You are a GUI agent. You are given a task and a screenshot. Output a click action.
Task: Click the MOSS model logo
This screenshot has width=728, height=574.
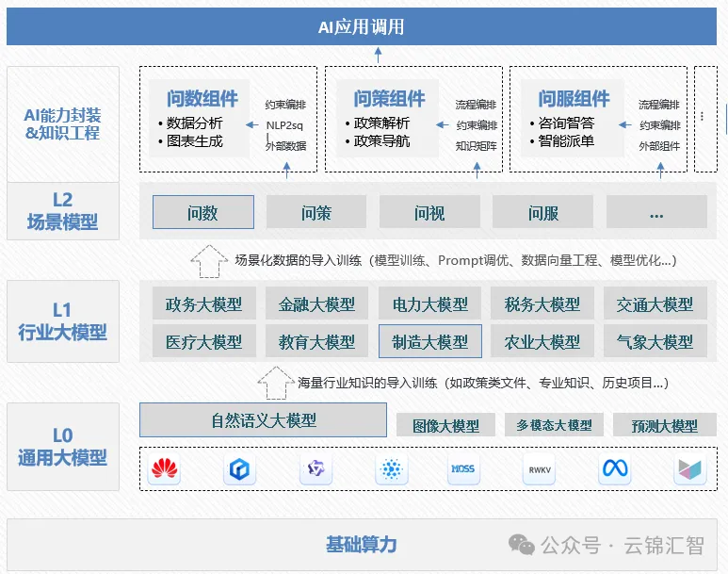[x=463, y=468]
